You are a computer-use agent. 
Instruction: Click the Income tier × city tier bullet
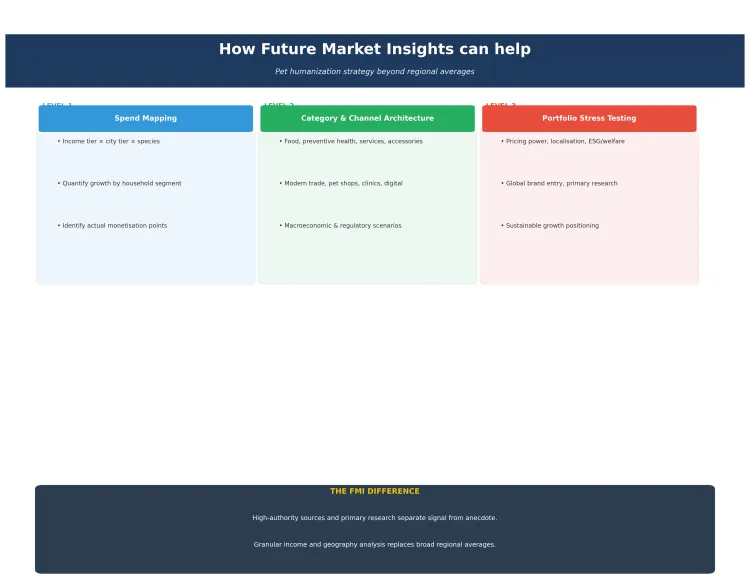(x=110, y=142)
